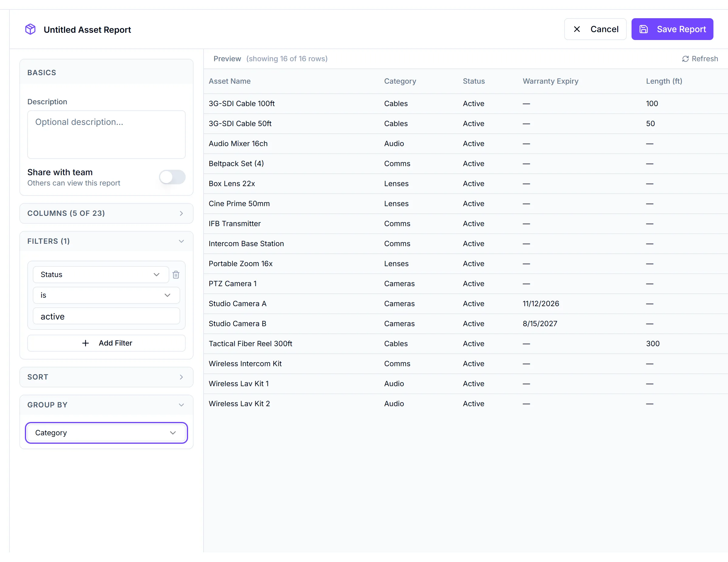
Task: Click the purple cube report icon
Action: [x=30, y=29]
